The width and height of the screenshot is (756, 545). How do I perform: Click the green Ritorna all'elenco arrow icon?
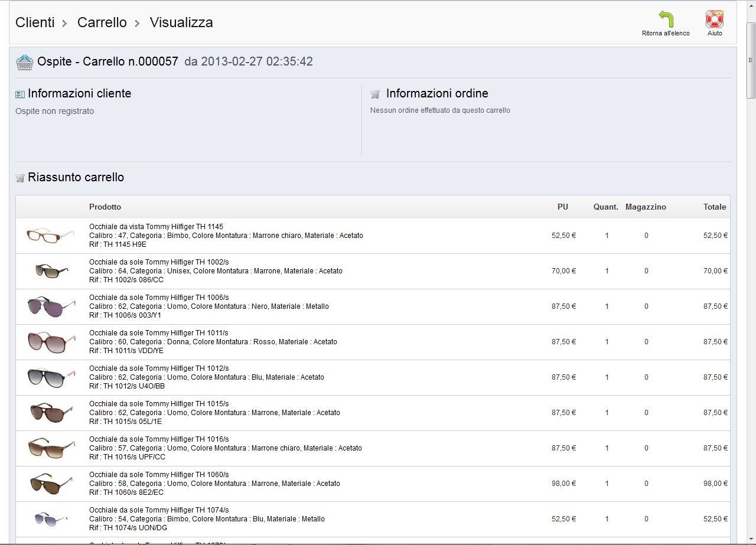666,19
